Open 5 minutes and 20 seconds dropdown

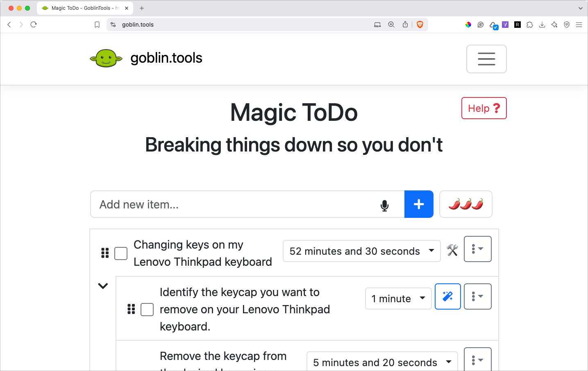point(382,362)
